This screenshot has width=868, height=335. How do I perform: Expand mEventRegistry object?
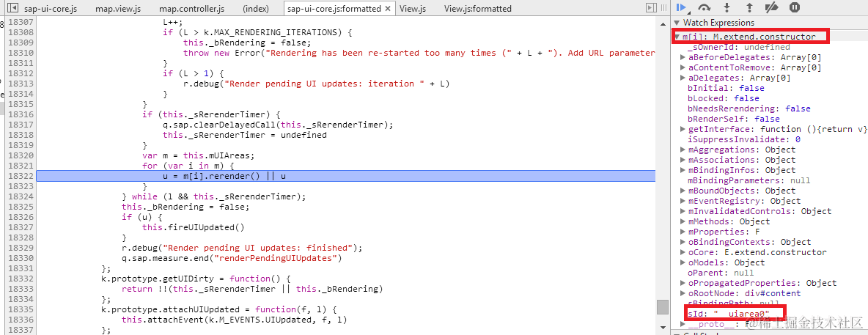coord(683,201)
